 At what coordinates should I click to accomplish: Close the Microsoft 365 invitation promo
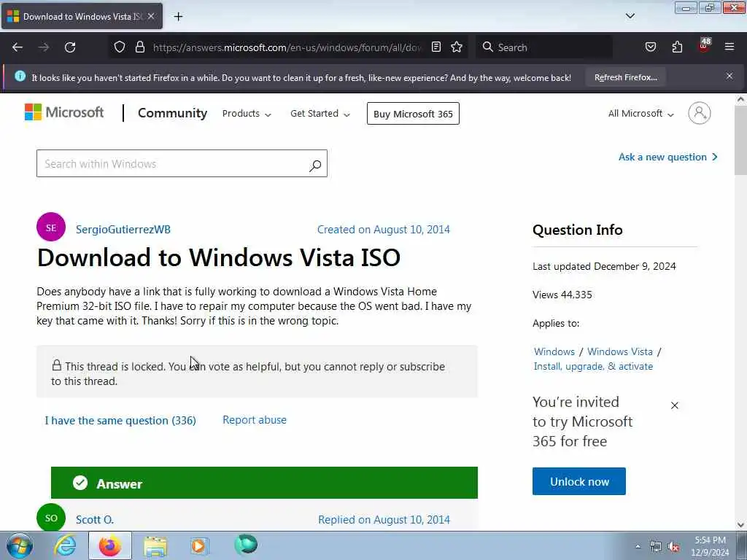(675, 405)
